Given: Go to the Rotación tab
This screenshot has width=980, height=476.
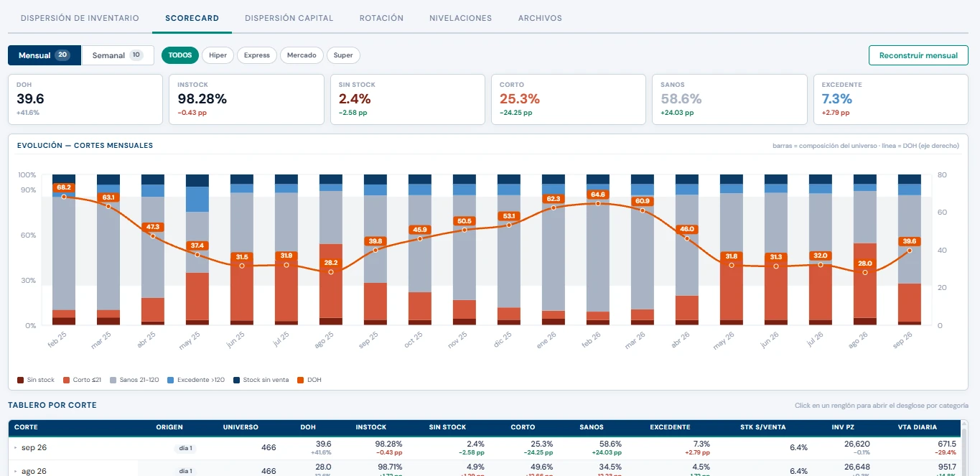Looking at the screenshot, I should pos(381,18).
